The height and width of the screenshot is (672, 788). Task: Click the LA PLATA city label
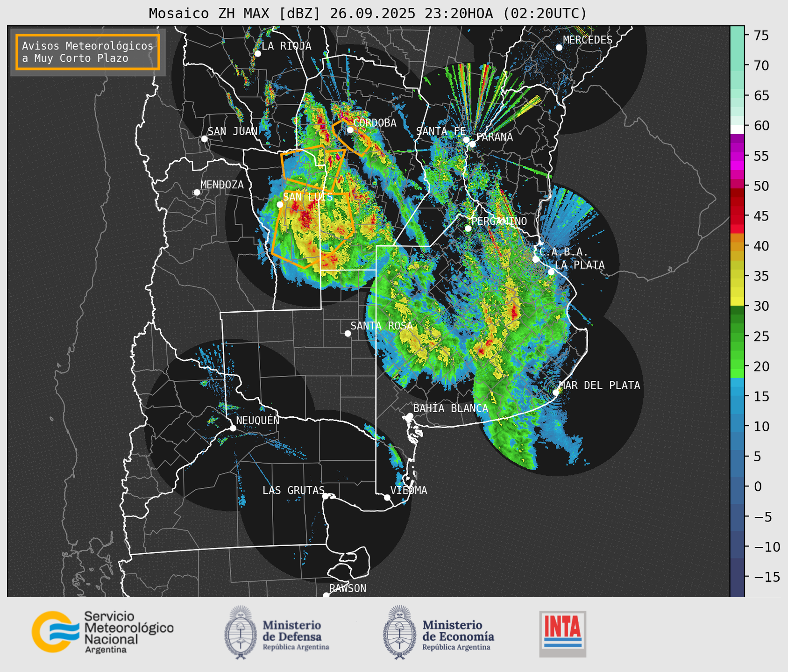pos(580,265)
